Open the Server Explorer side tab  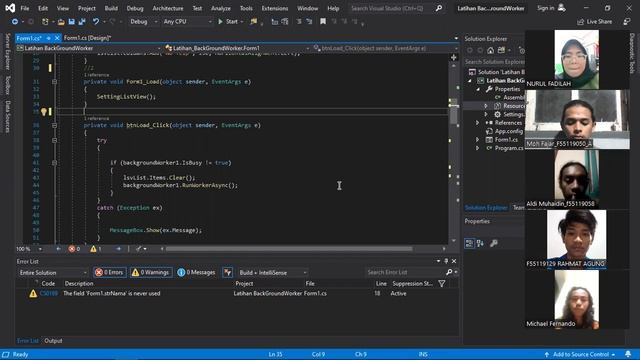click(x=7, y=52)
